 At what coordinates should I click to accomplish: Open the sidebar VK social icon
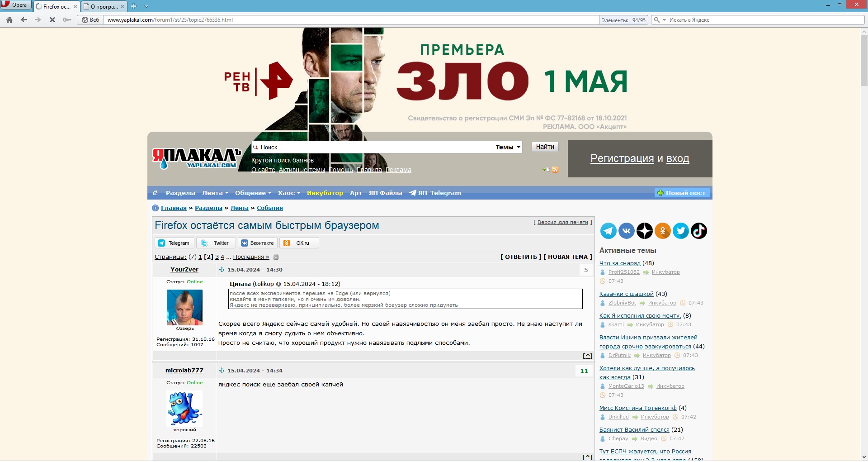tap(627, 231)
